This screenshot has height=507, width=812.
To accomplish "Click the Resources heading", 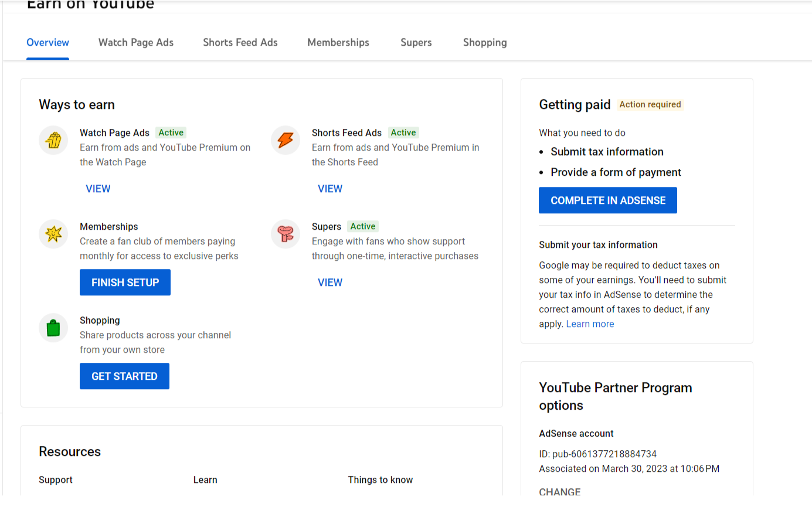I will pyautogui.click(x=70, y=452).
